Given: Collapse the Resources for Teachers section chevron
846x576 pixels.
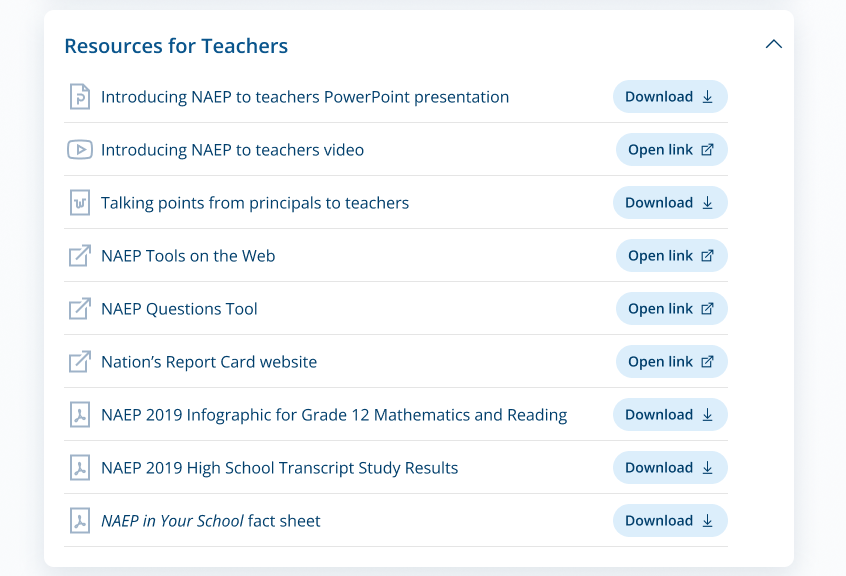Looking at the screenshot, I should click(x=773, y=45).
